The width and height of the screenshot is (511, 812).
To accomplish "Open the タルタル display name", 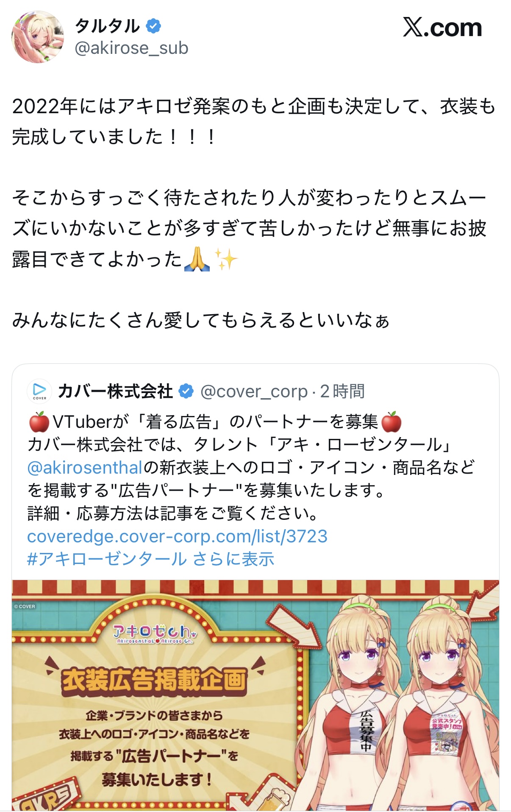I will (x=107, y=26).
